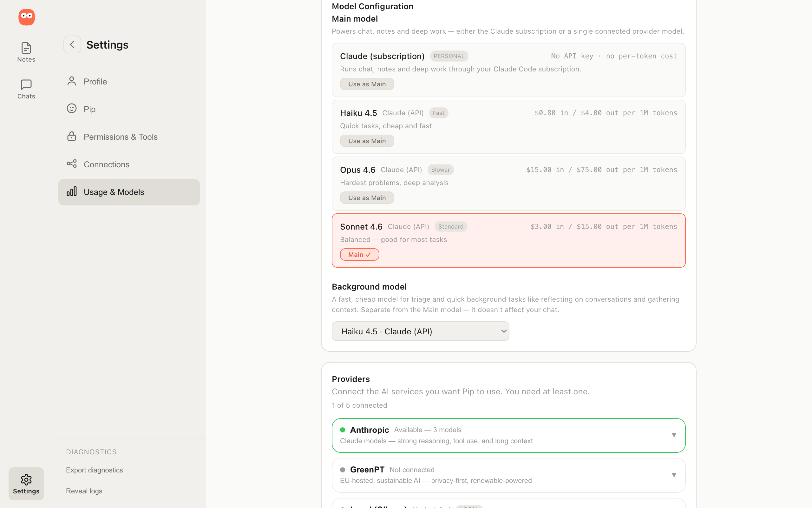The height and width of the screenshot is (508, 812).
Task: Click the Sonnet 4.6 model title
Action: click(361, 226)
